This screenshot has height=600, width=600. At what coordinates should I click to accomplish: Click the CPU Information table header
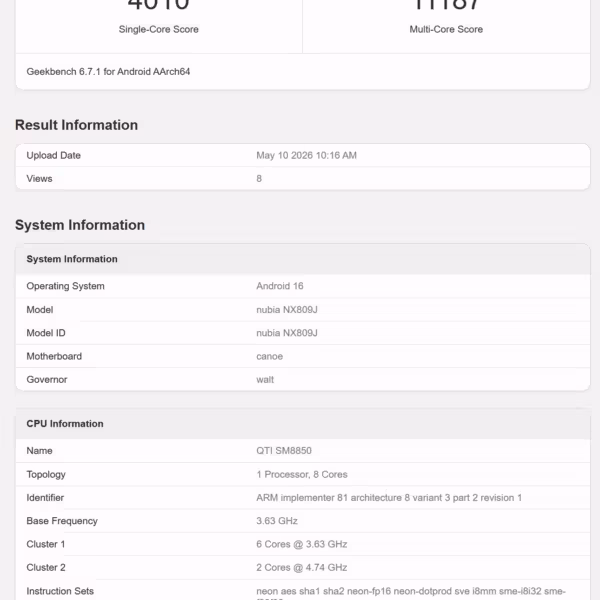(65, 424)
